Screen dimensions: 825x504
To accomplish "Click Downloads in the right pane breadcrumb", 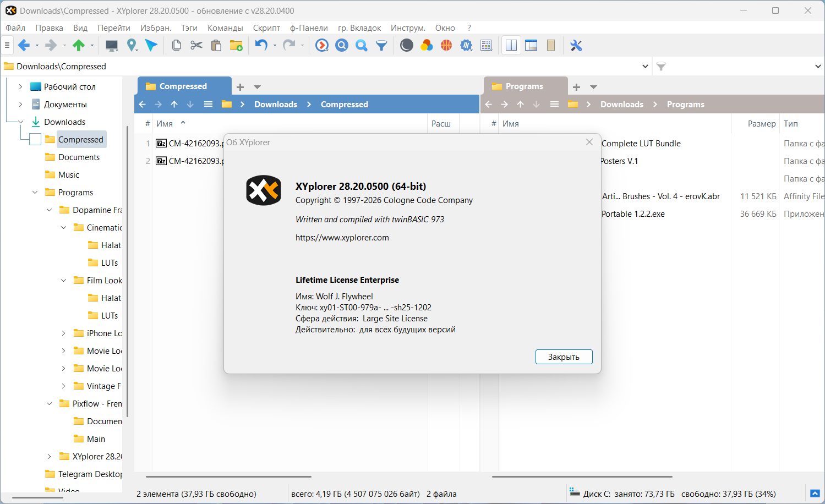I will pos(622,105).
